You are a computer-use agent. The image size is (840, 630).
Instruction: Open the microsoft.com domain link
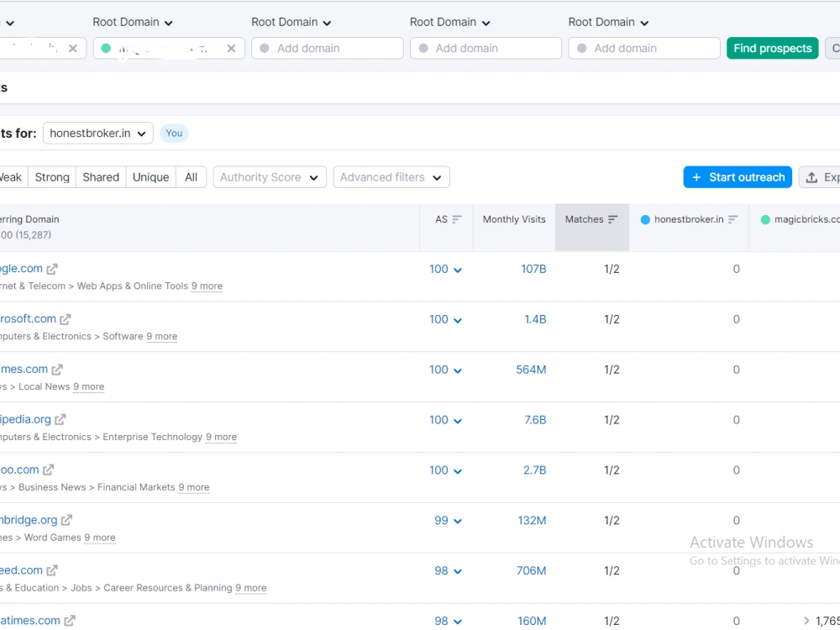[x=28, y=319]
